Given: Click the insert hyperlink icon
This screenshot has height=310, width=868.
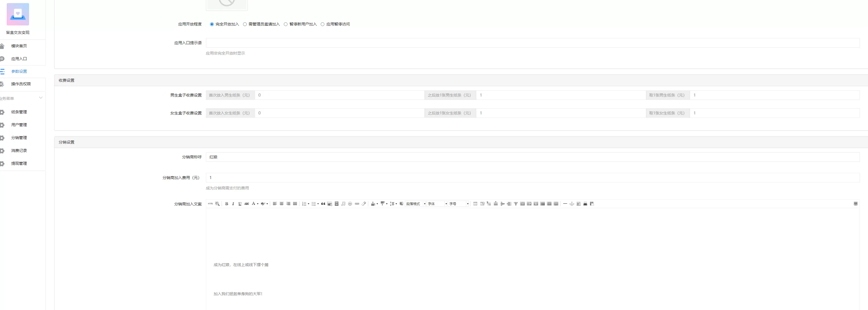Looking at the screenshot, I should point(357,204).
